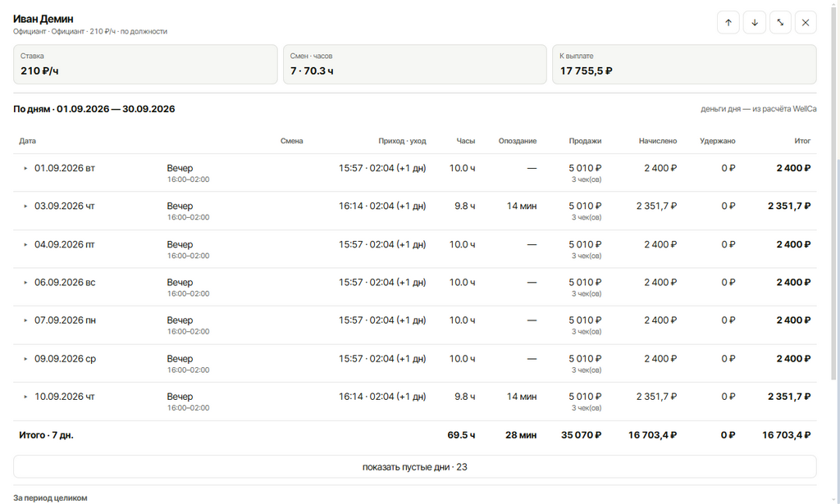Expand the 01.09.2026 вт row
Image resolution: width=840 pixels, height=504 pixels.
pyautogui.click(x=25, y=169)
